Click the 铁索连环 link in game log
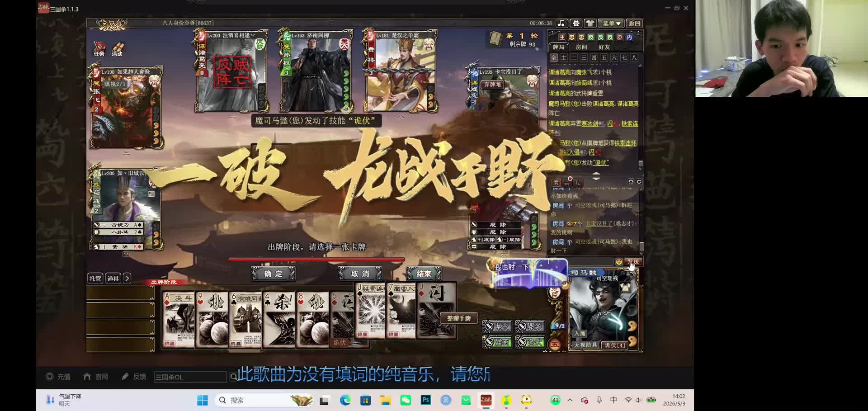This screenshot has width=868, height=411. [x=625, y=143]
